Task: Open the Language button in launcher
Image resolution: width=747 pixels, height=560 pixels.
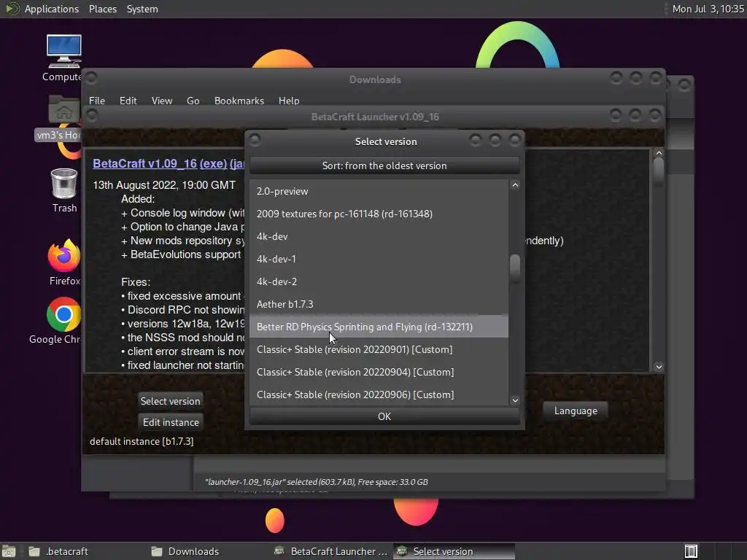Action: 576,411
